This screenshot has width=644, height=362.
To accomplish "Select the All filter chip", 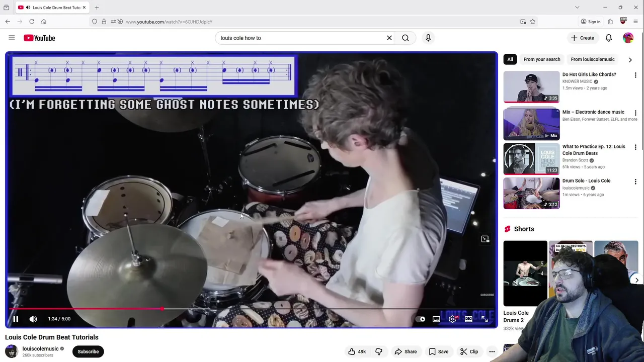I will click(x=510, y=59).
